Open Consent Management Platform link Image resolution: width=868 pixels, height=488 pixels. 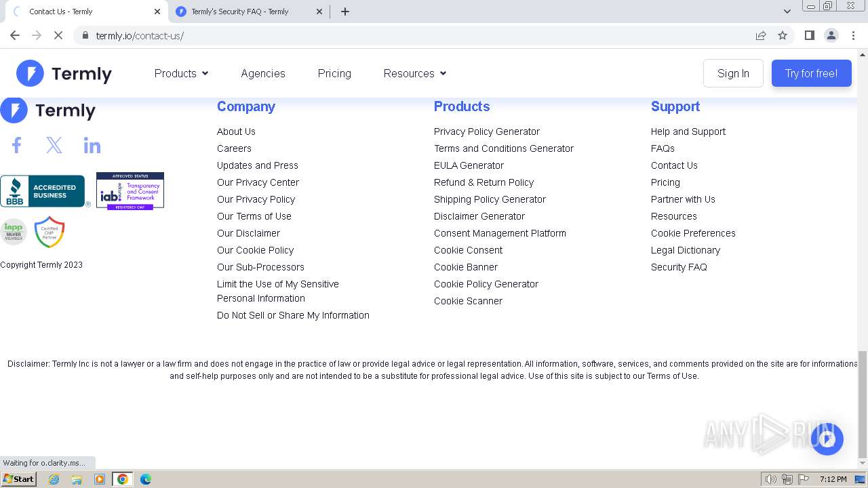coord(500,233)
